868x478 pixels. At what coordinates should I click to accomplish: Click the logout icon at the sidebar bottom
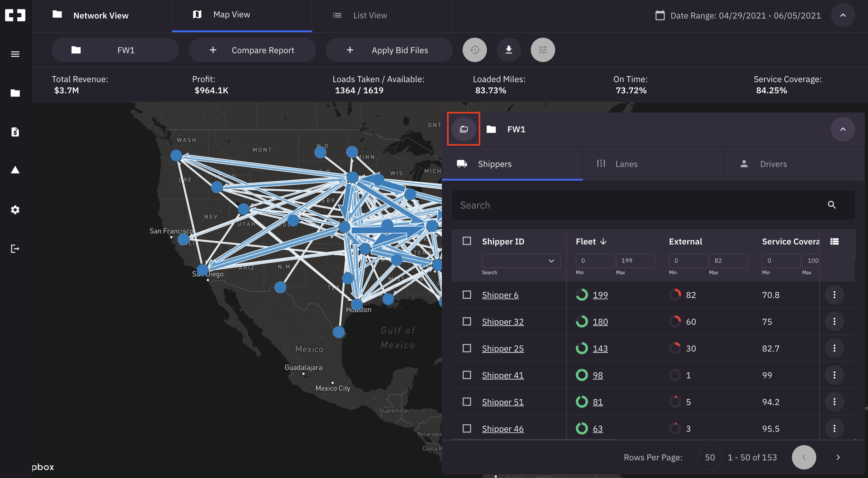[15, 249]
